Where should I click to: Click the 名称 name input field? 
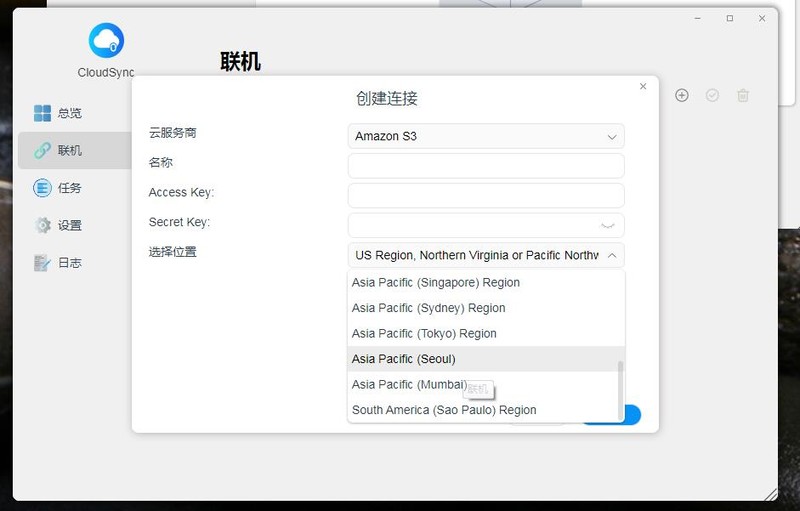[486, 166]
